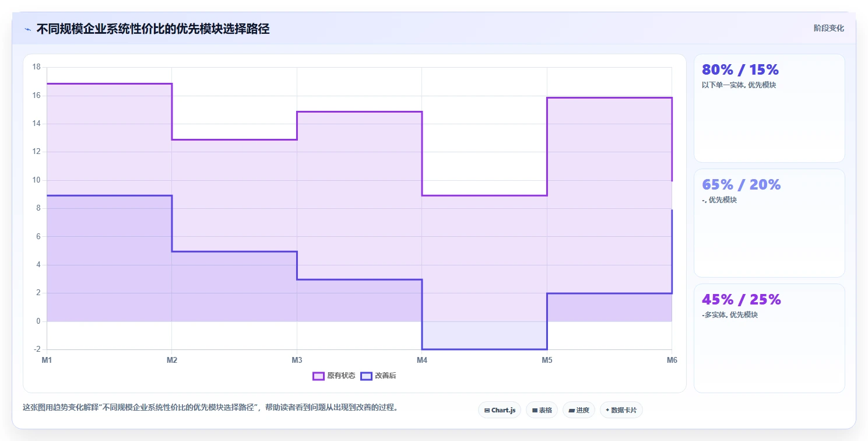Click the -2 y-axis value
Image resolution: width=868 pixels, height=441 pixels.
click(x=36, y=349)
